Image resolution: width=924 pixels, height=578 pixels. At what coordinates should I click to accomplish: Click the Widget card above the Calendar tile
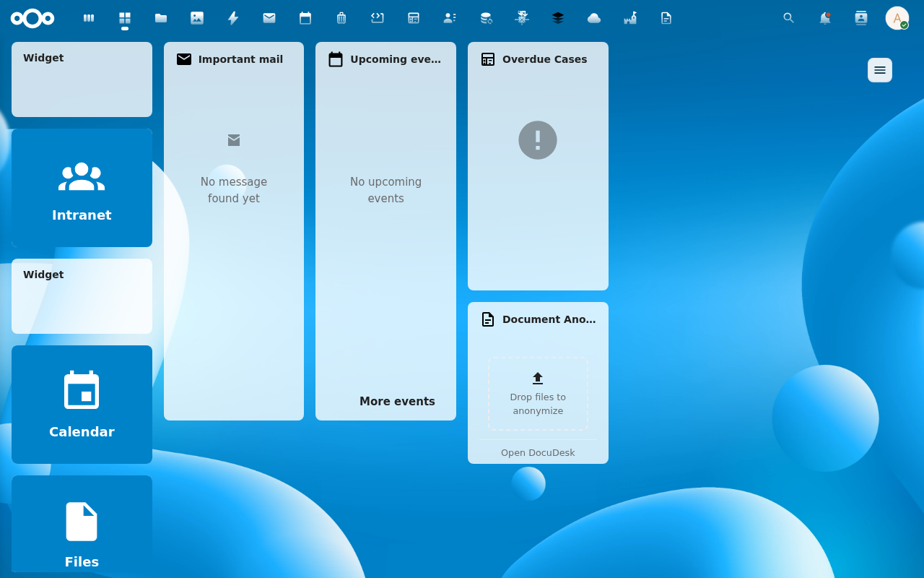click(x=82, y=296)
